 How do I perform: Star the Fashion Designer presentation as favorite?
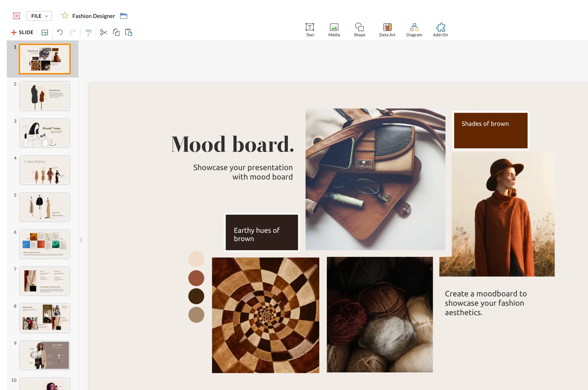tap(65, 15)
